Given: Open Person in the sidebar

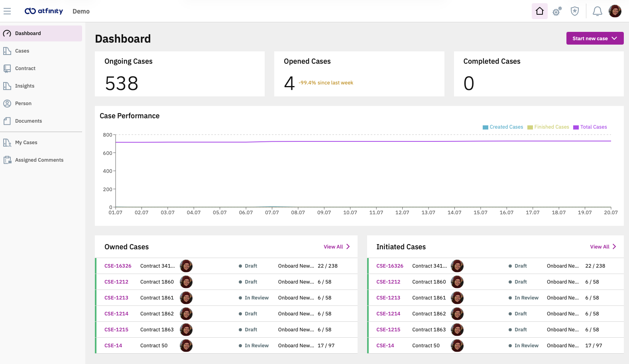Looking at the screenshot, I should click(41, 104).
